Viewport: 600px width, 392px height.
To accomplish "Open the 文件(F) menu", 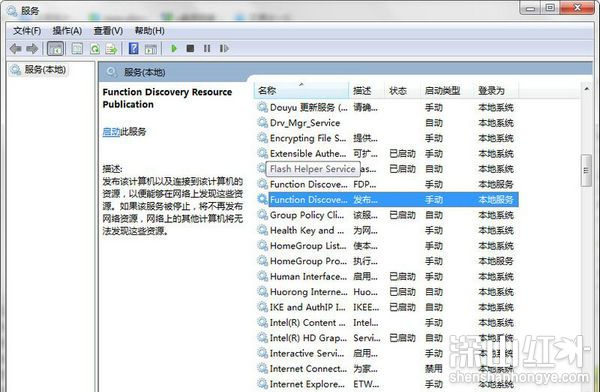I will 27,31.
